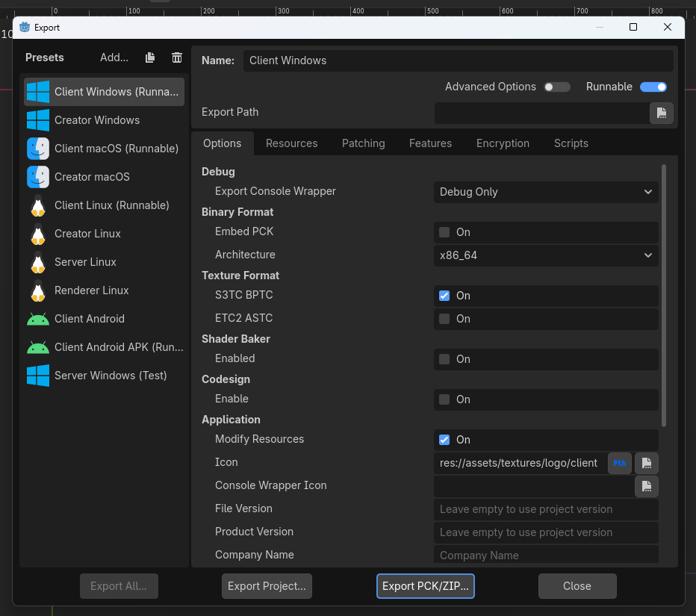Open Architecture x86_64 dropdown
Screen dimensions: 696x616
click(546, 255)
